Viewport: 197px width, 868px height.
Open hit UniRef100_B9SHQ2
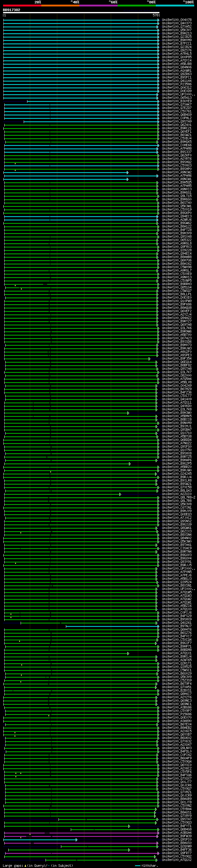[x=177, y=162]
